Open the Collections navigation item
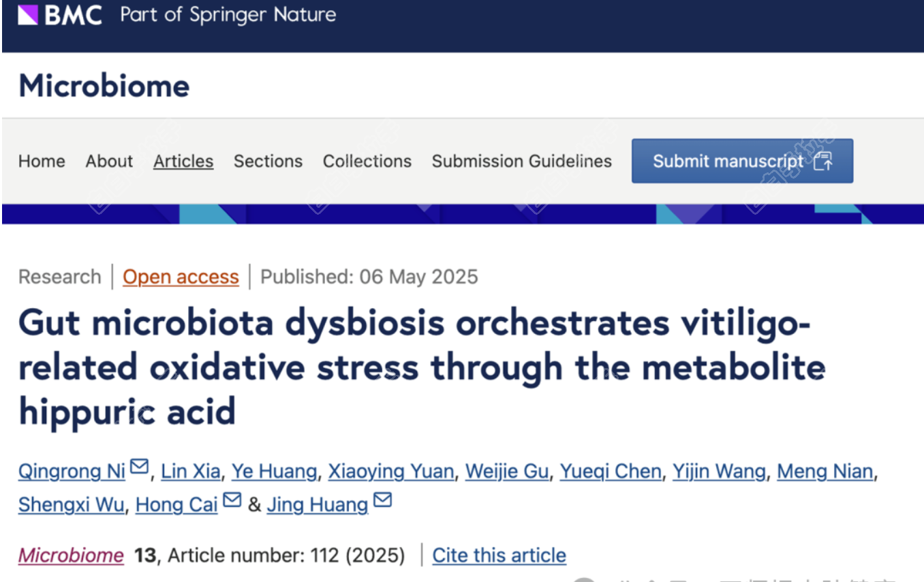The width and height of the screenshot is (924, 582). 367,162
